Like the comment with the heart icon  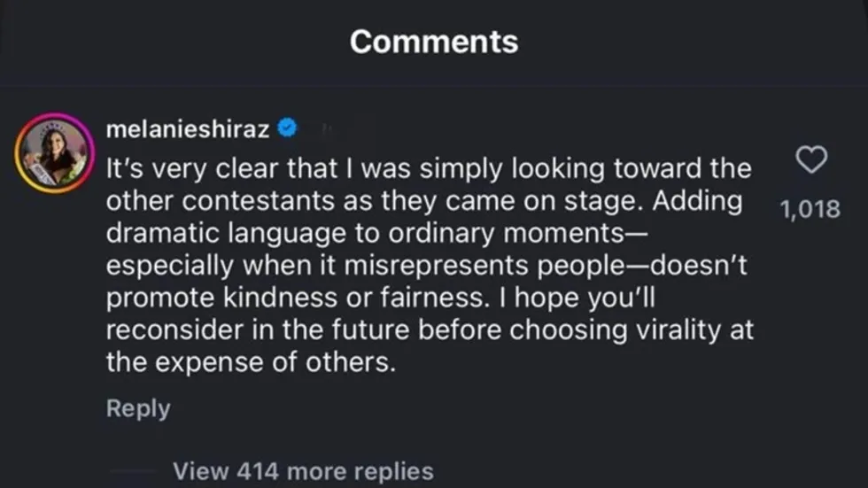pos(812,162)
